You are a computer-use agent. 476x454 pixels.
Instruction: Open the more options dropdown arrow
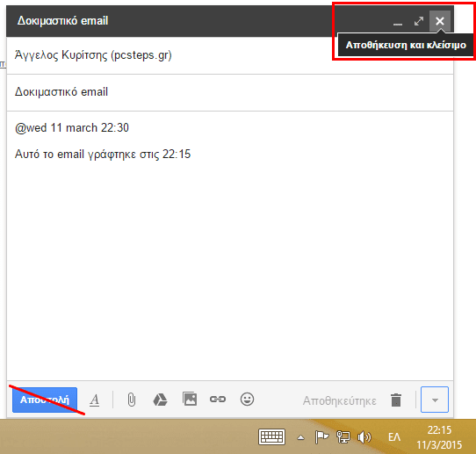pos(435,400)
